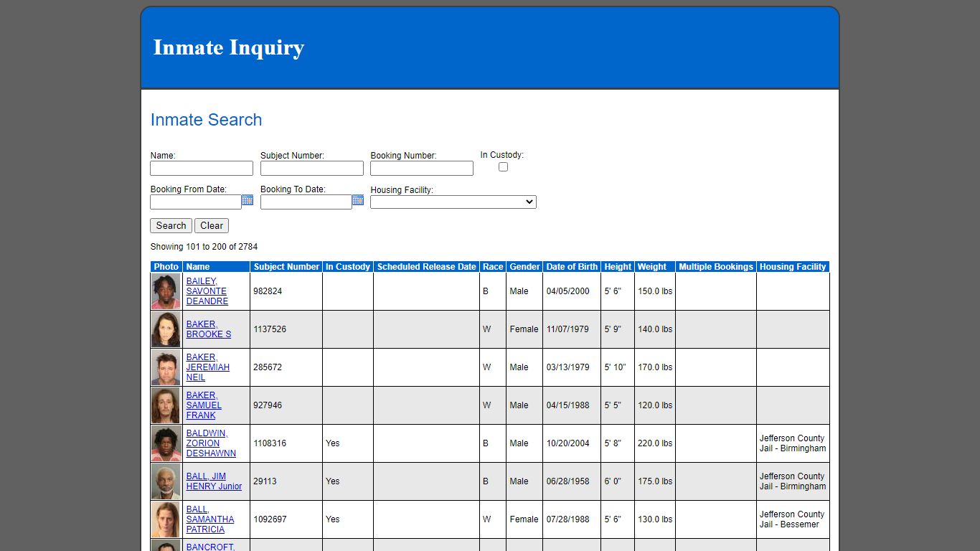Open inmate BAILEY, SAVONTE DEANDRE record
The image size is (980, 551).
pyautogui.click(x=207, y=291)
